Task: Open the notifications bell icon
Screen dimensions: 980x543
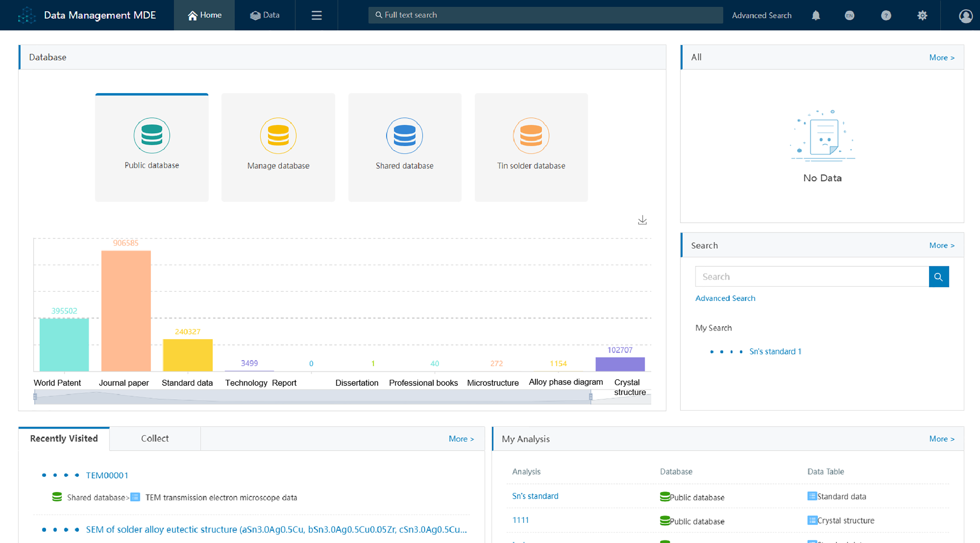Action: (x=816, y=15)
